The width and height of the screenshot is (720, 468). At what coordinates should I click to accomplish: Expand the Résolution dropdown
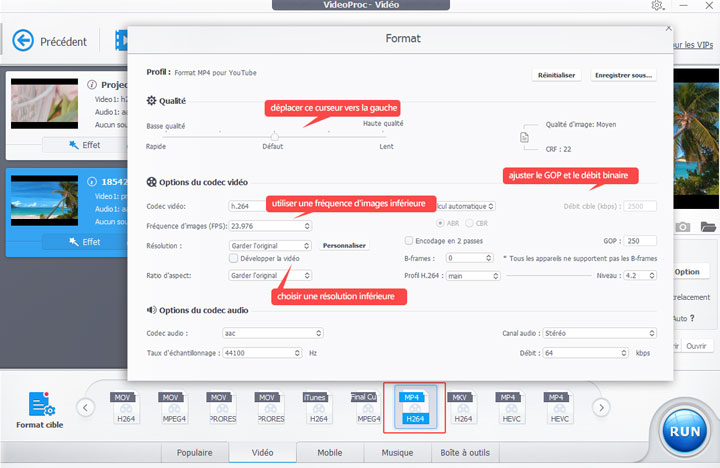click(x=270, y=246)
